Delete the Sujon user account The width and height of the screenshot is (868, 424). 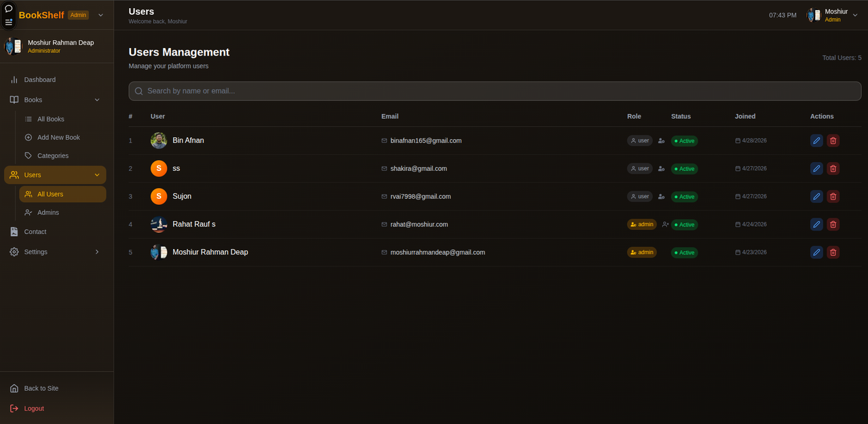(833, 196)
